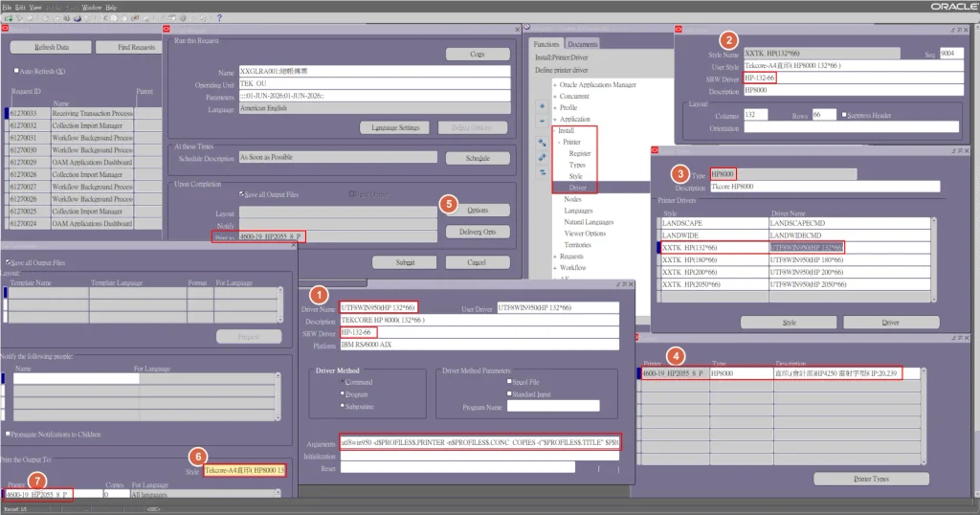Image resolution: width=980 pixels, height=515 pixels.
Task: Click the Show Navigator toolbar icon
Action: point(30,19)
